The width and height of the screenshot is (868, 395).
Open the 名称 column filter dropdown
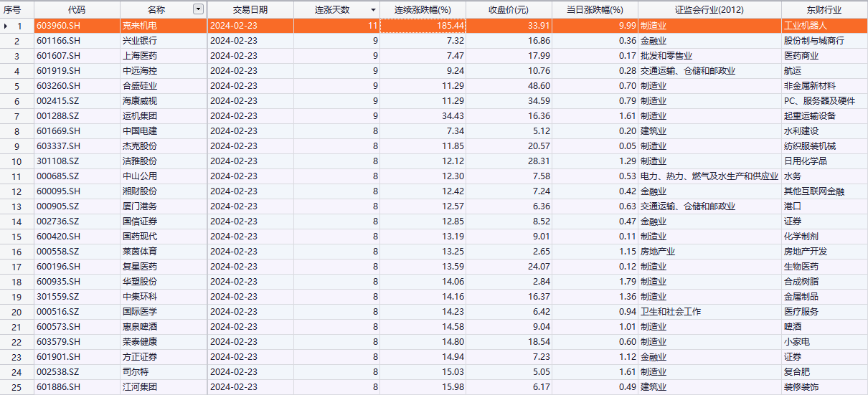[199, 9]
